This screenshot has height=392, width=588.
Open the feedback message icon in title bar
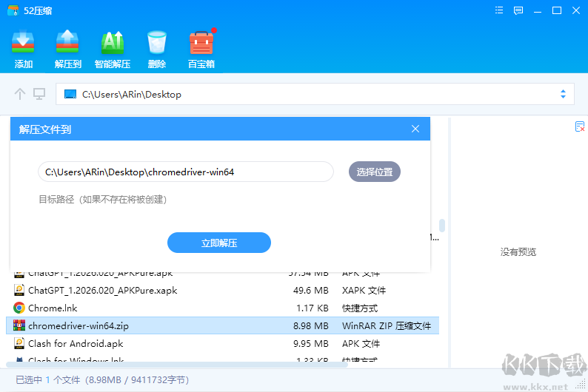[518, 10]
